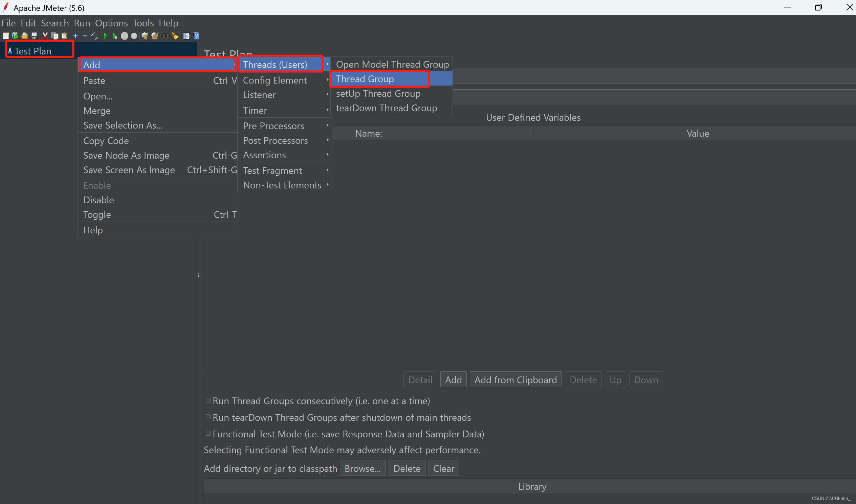Click Add in the context menu
The image size is (856, 504).
click(158, 65)
